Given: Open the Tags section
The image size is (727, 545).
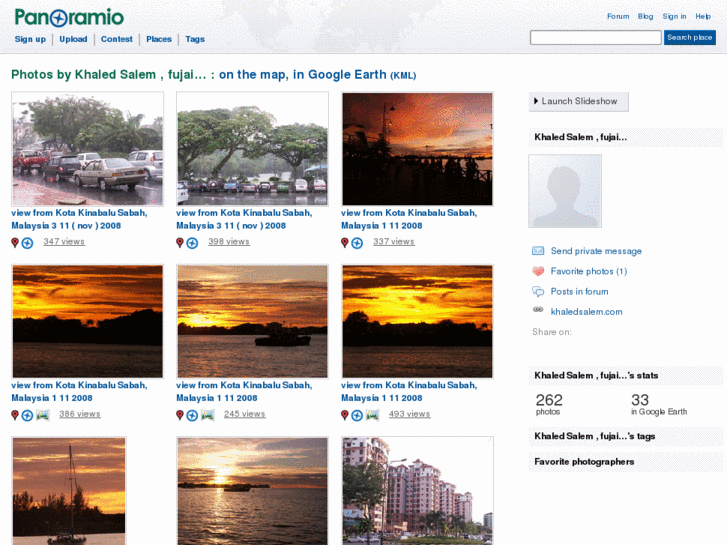Looking at the screenshot, I should [x=195, y=39].
